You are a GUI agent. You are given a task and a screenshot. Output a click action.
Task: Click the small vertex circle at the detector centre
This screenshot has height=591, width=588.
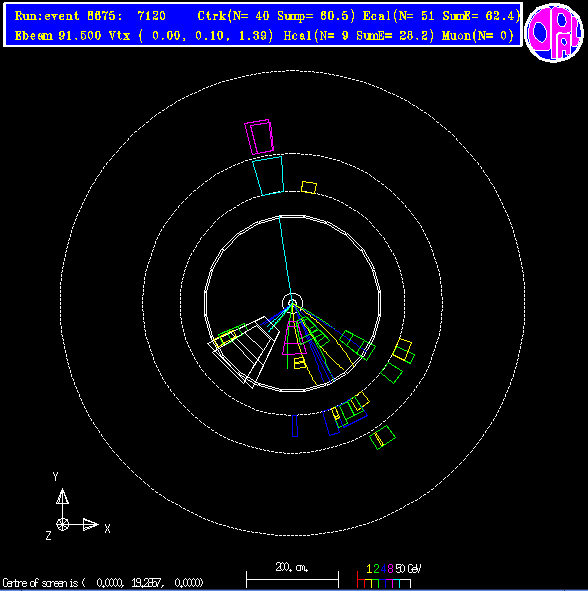292,303
